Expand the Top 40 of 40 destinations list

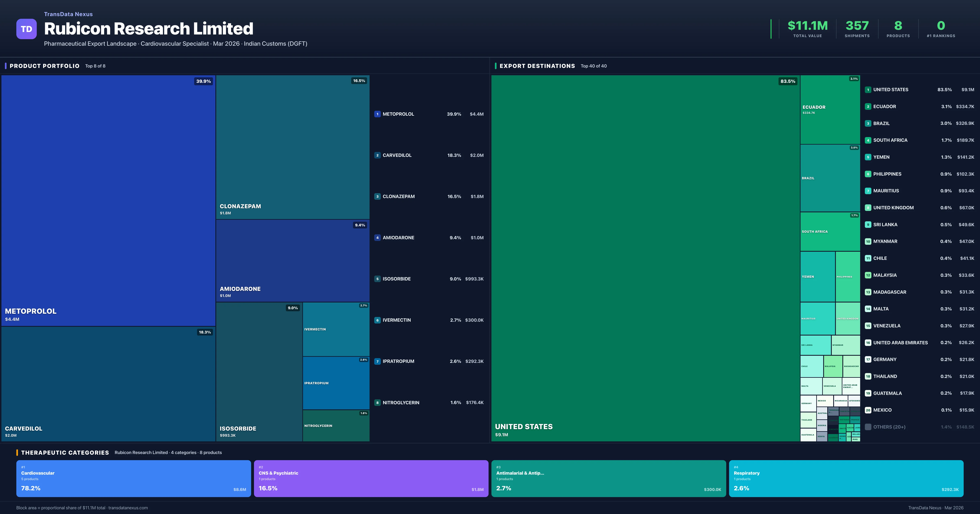(x=594, y=66)
